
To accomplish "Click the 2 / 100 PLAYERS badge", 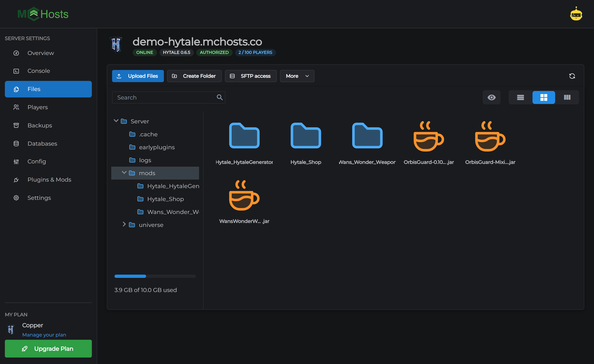I will [255, 53].
